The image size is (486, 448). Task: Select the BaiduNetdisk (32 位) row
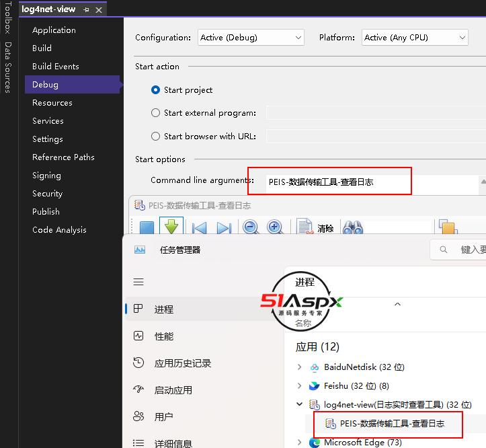click(x=385, y=367)
